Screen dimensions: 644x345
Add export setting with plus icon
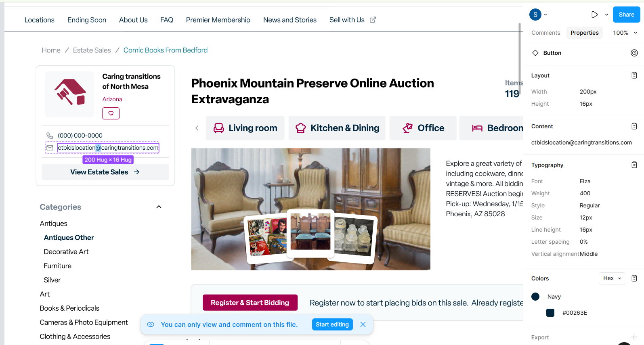(x=634, y=337)
